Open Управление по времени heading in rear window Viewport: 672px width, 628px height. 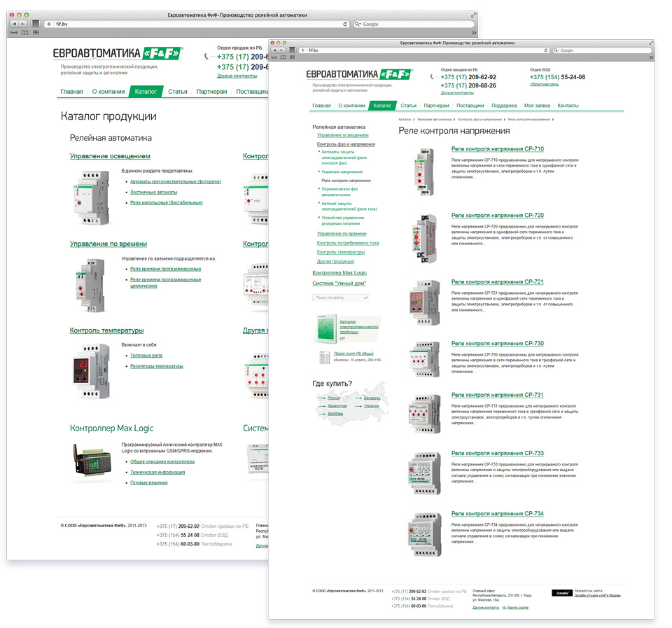[x=108, y=244]
